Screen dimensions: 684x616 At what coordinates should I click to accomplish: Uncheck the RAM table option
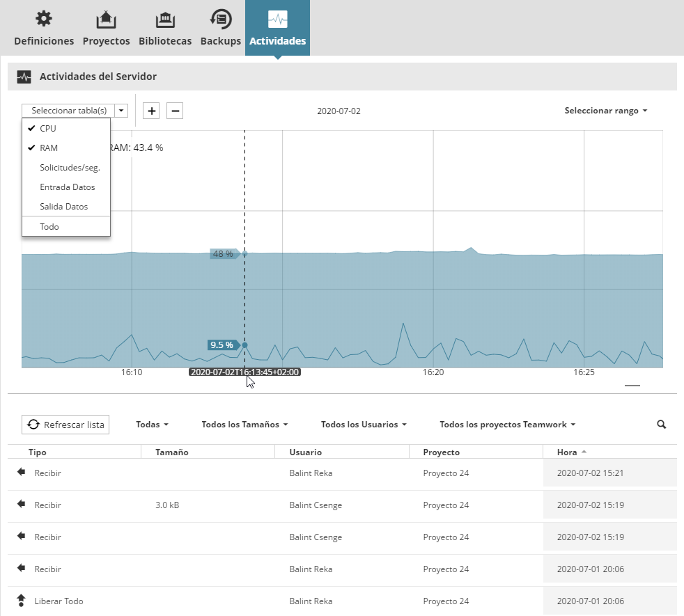click(x=49, y=148)
